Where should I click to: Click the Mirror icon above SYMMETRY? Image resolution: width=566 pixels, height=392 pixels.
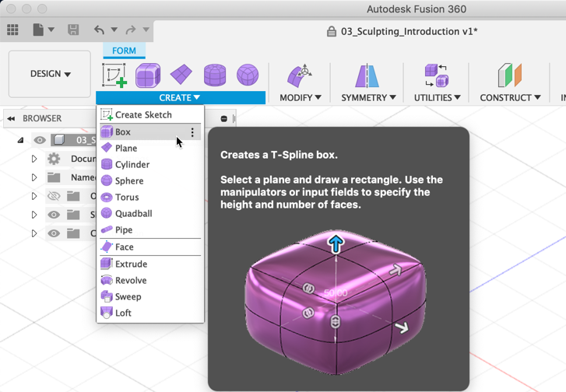pos(367,75)
